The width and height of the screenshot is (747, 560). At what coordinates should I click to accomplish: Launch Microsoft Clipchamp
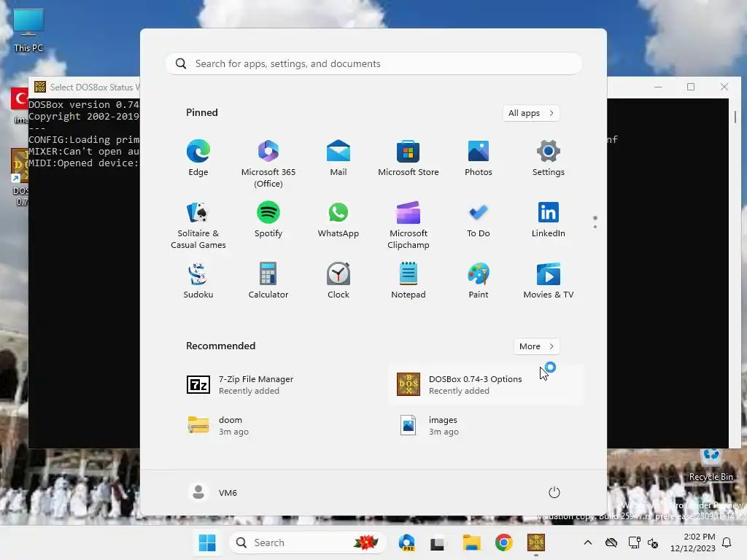409,225
